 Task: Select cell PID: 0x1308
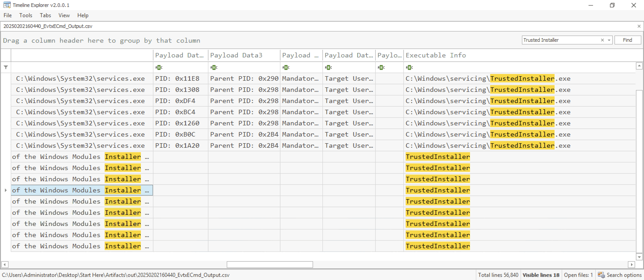[x=180, y=90]
